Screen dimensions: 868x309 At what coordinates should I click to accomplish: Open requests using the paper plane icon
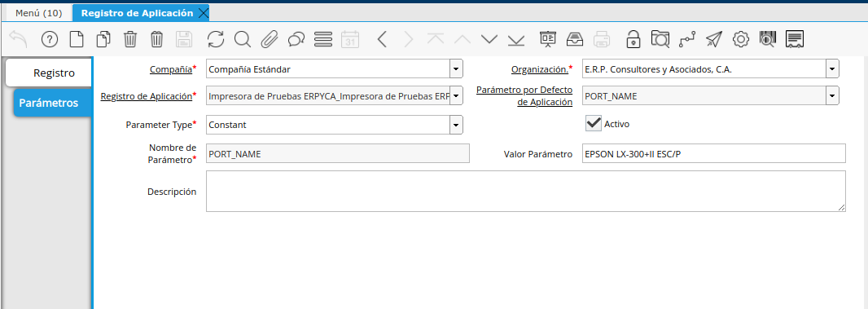(714, 39)
